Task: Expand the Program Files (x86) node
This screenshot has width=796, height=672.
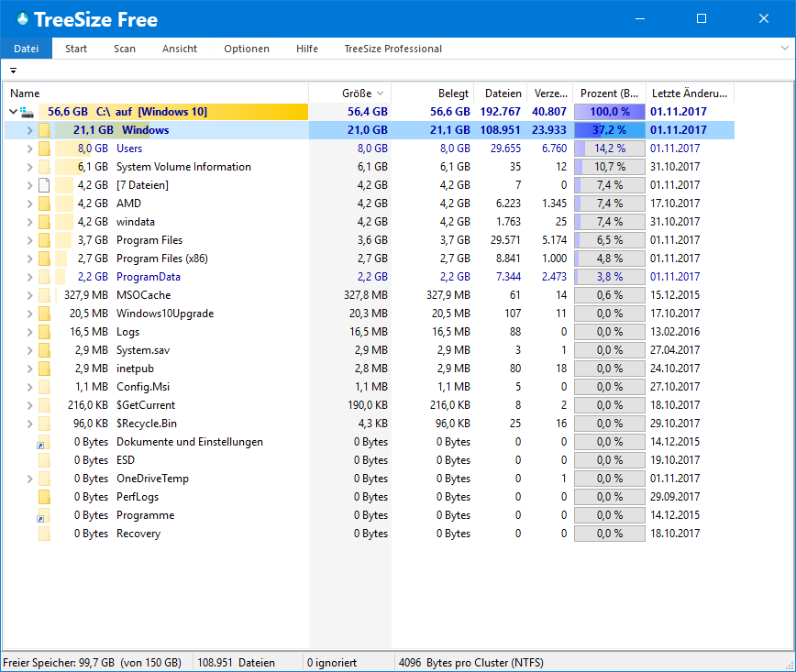Action: pyautogui.click(x=29, y=259)
